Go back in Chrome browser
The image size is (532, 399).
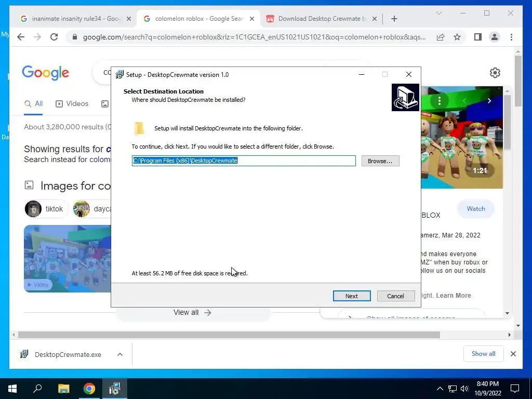pos(21,37)
